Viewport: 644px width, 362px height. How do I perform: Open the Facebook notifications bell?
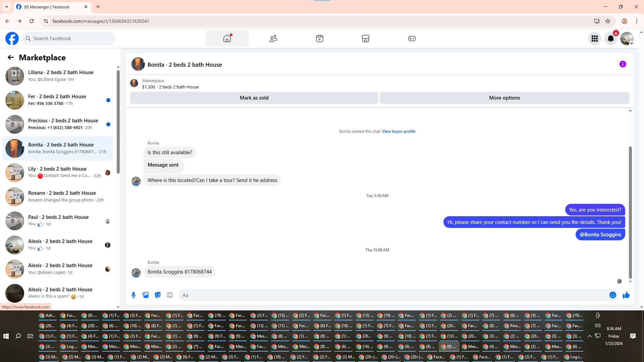coord(610,39)
